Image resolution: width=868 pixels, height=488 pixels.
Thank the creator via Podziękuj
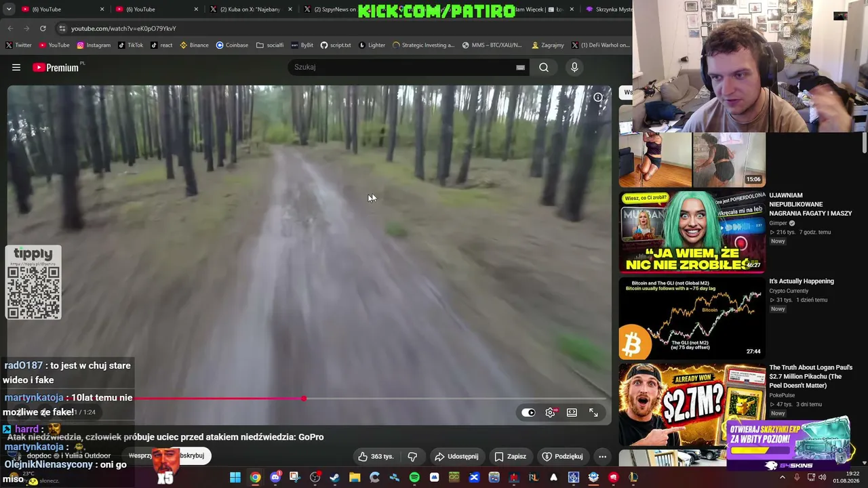pyautogui.click(x=562, y=456)
